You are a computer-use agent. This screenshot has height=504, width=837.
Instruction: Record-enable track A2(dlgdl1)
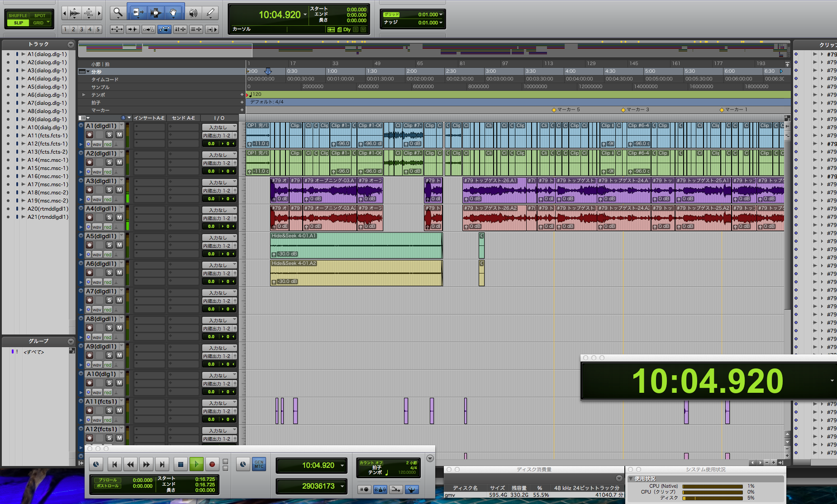point(90,162)
